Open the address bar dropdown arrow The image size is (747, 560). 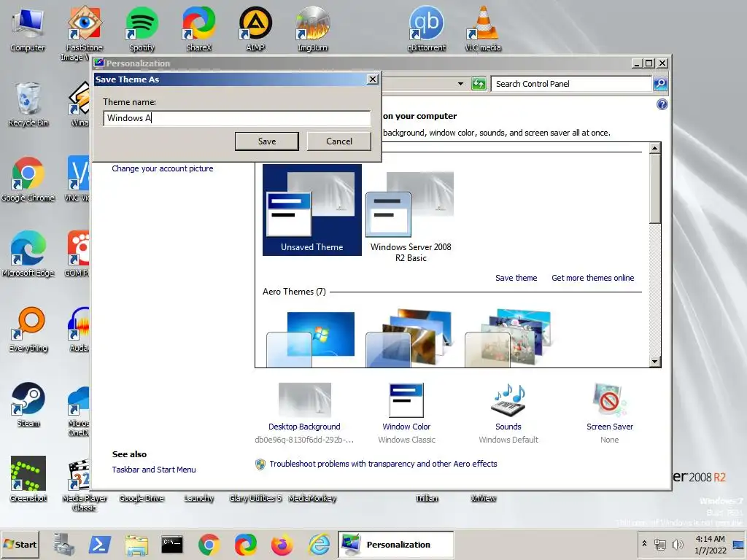tap(460, 84)
